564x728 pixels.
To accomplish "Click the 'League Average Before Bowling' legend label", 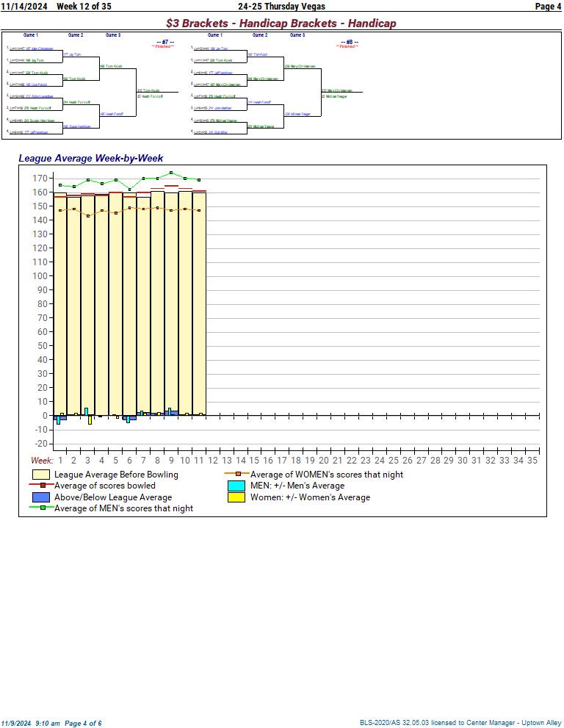I will point(116,475).
